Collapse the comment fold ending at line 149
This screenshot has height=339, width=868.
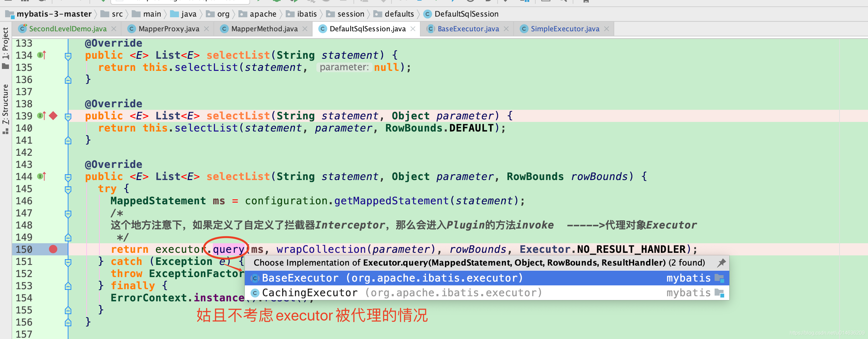(68, 238)
